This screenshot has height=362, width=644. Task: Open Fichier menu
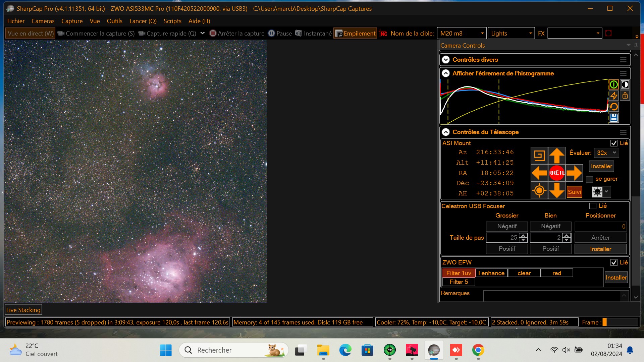(x=16, y=21)
